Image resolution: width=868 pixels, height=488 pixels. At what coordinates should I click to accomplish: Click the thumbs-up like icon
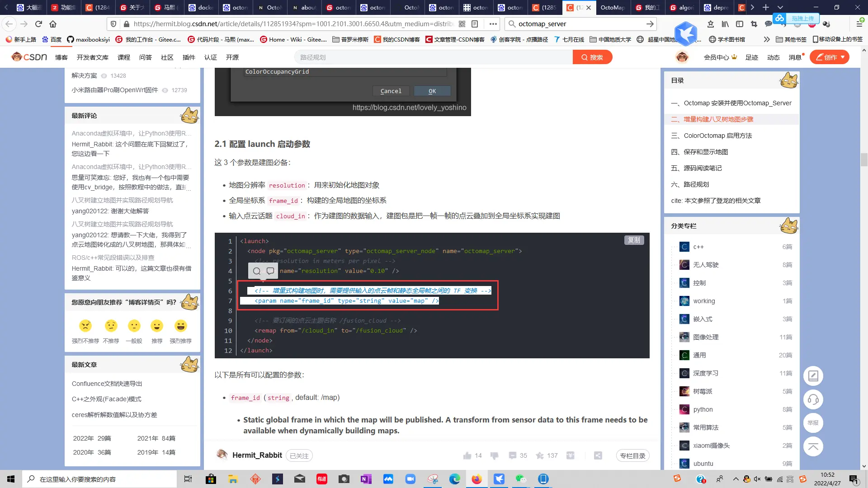468,455
